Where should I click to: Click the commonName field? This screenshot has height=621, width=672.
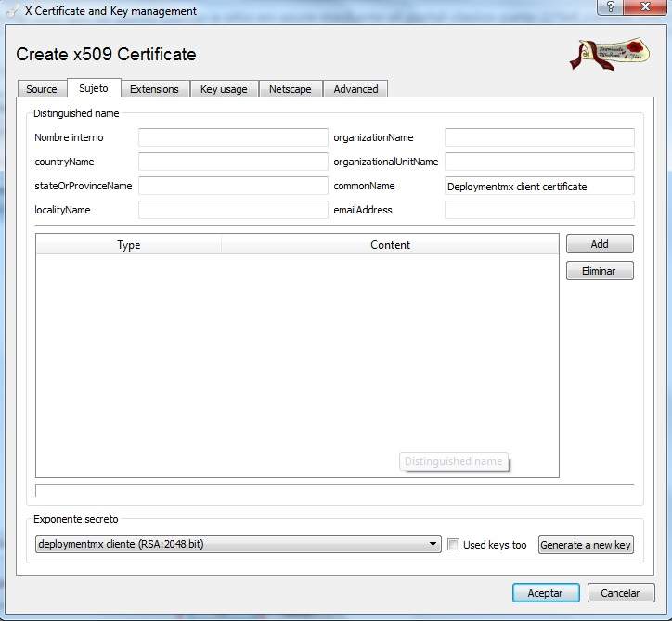tap(539, 186)
